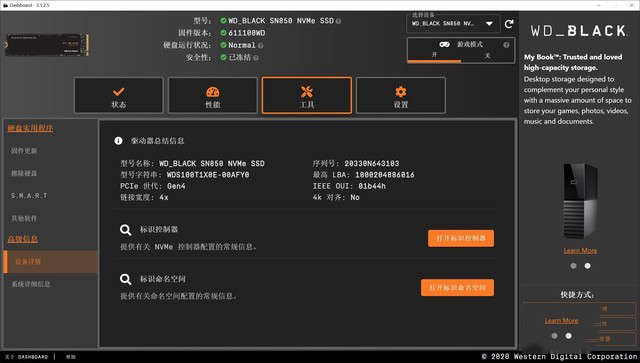Open 擦除硬盘 in the sidebar
The height and width of the screenshot is (363, 640).
point(24,174)
